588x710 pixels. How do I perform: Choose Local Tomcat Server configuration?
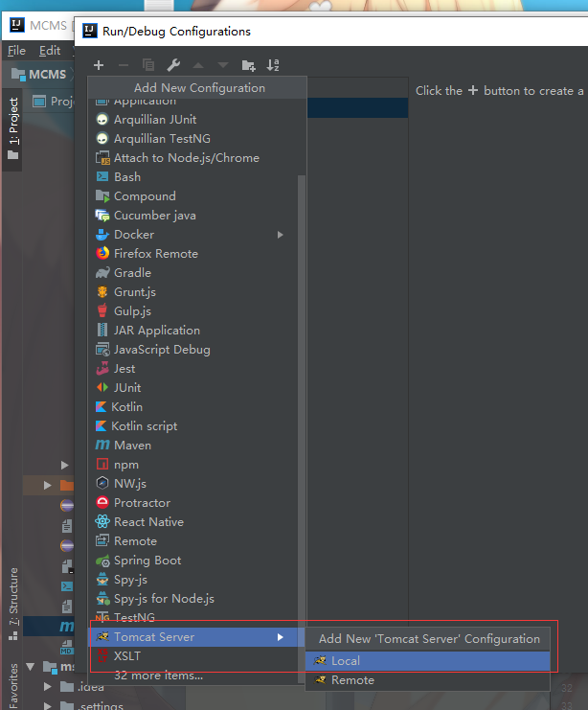428,661
